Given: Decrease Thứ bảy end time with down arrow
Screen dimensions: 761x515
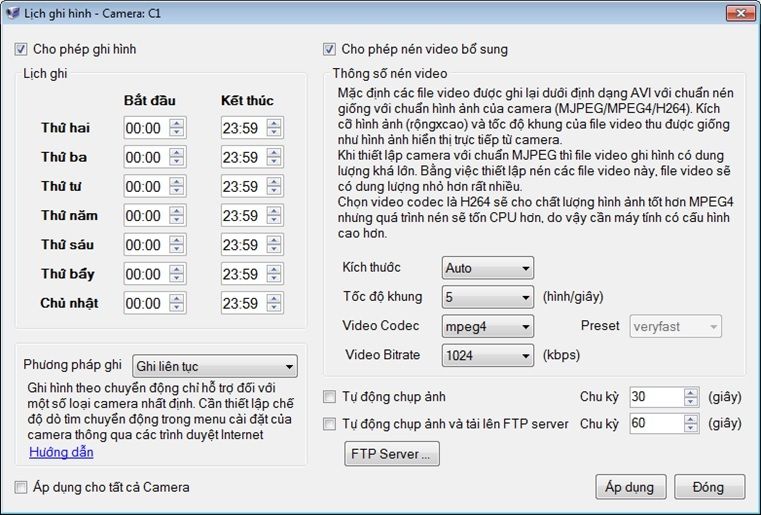Looking at the screenshot, I should 274,279.
